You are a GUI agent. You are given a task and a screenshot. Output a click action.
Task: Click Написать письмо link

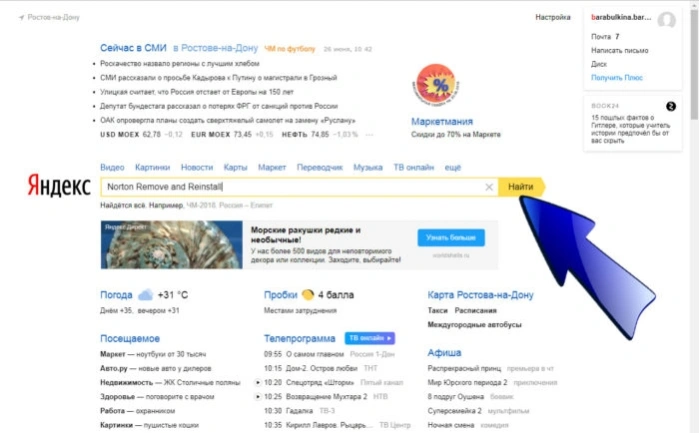(620, 50)
